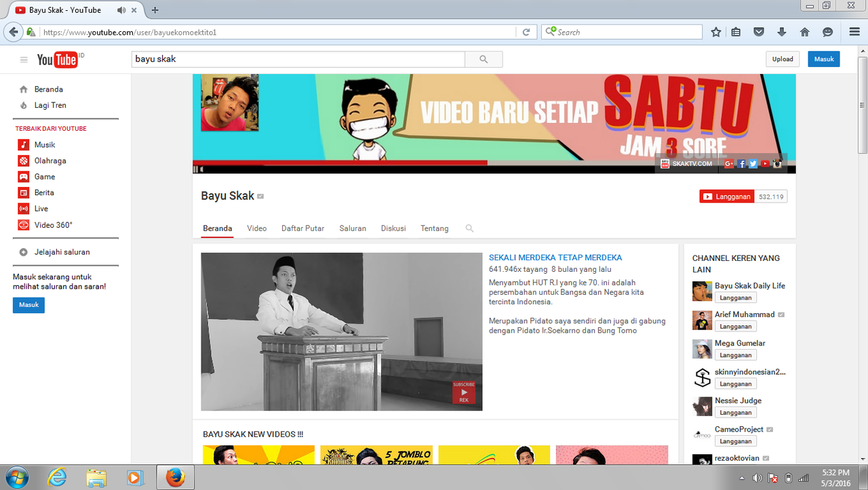Subscribe to Arief Muhammad via Langganan

pyautogui.click(x=735, y=327)
